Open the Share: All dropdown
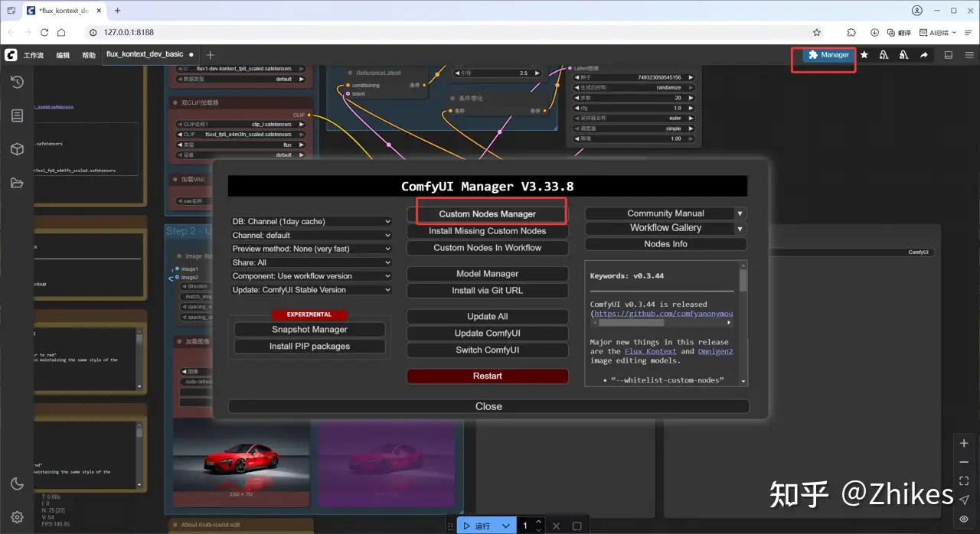The image size is (980, 534). (x=311, y=262)
